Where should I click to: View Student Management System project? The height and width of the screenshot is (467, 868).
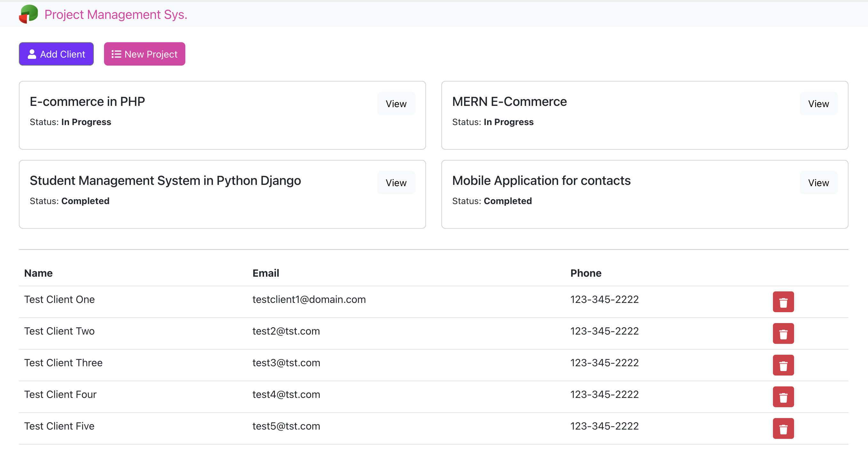click(396, 183)
